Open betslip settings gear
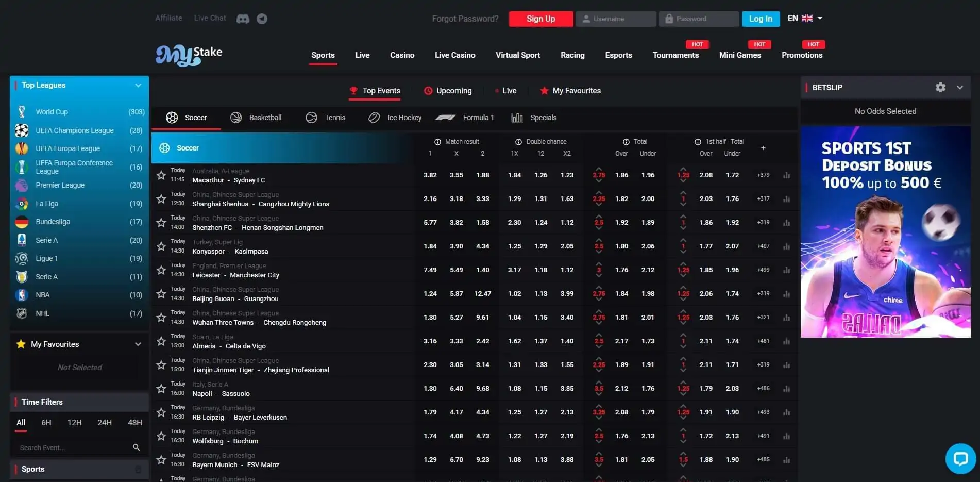980x482 pixels. click(x=940, y=88)
